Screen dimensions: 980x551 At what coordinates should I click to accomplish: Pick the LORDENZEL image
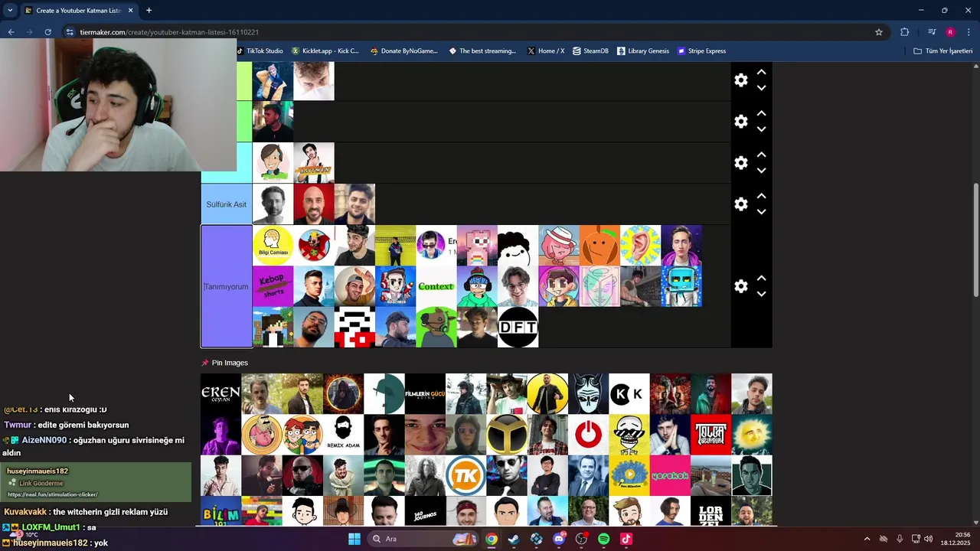click(710, 511)
